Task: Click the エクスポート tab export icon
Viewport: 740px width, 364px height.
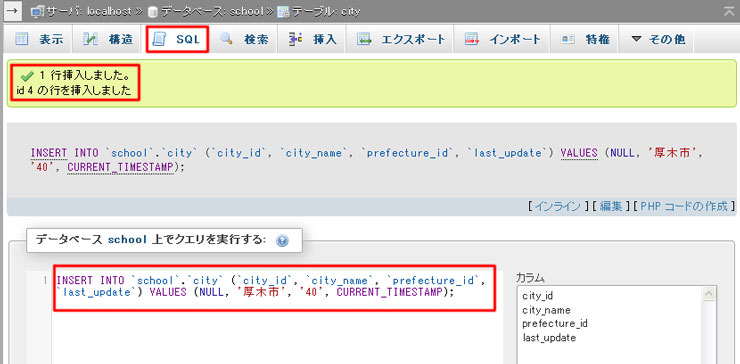Action: click(x=365, y=40)
